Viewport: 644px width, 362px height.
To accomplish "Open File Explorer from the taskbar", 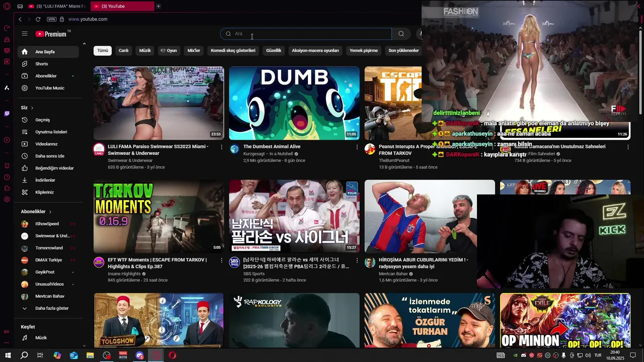I will [90, 355].
